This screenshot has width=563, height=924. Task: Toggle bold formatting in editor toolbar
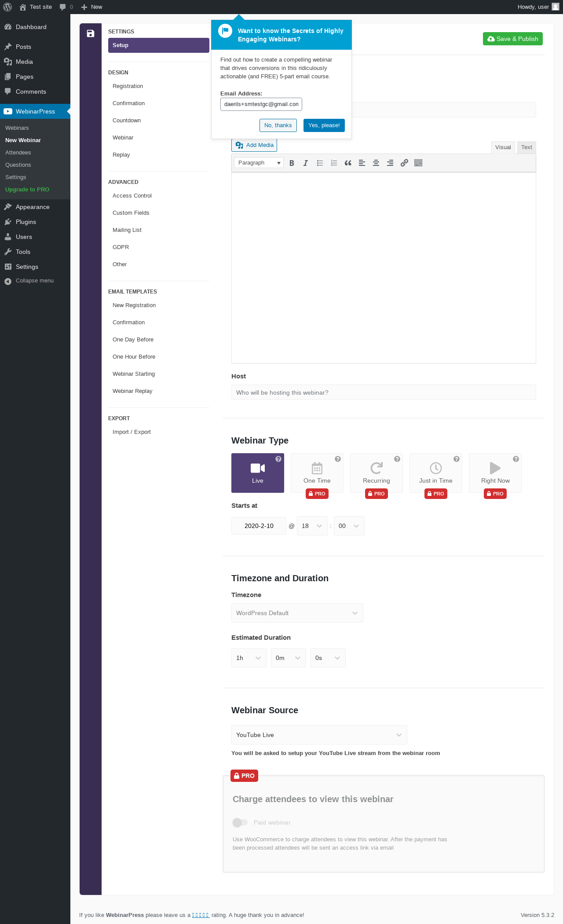click(292, 163)
